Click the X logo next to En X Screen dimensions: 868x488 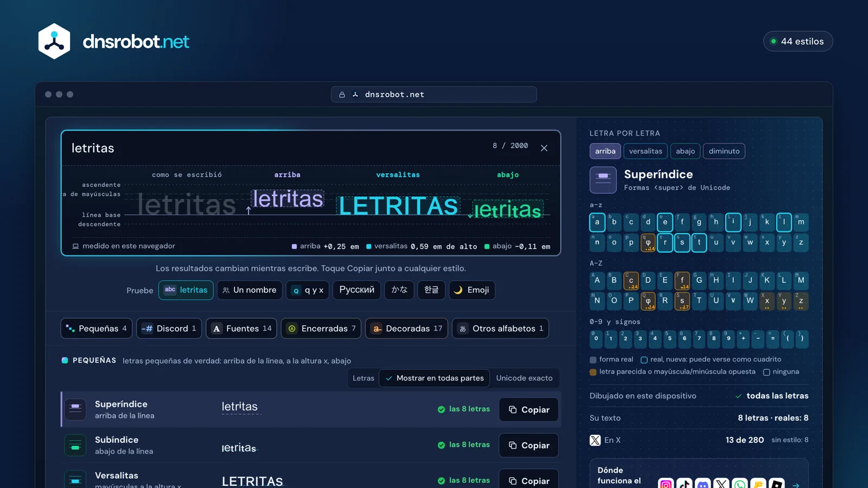pos(595,440)
